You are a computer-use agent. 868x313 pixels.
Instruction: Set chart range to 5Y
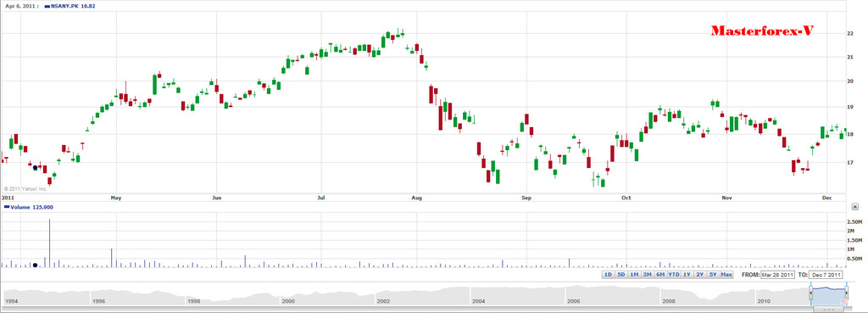(x=713, y=275)
